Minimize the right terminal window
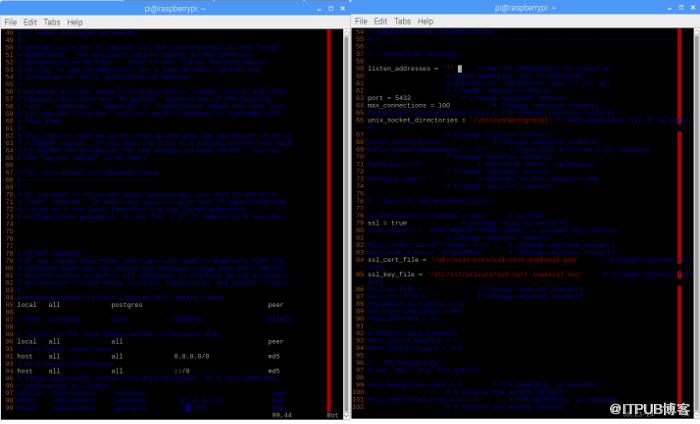 [x=669, y=8]
